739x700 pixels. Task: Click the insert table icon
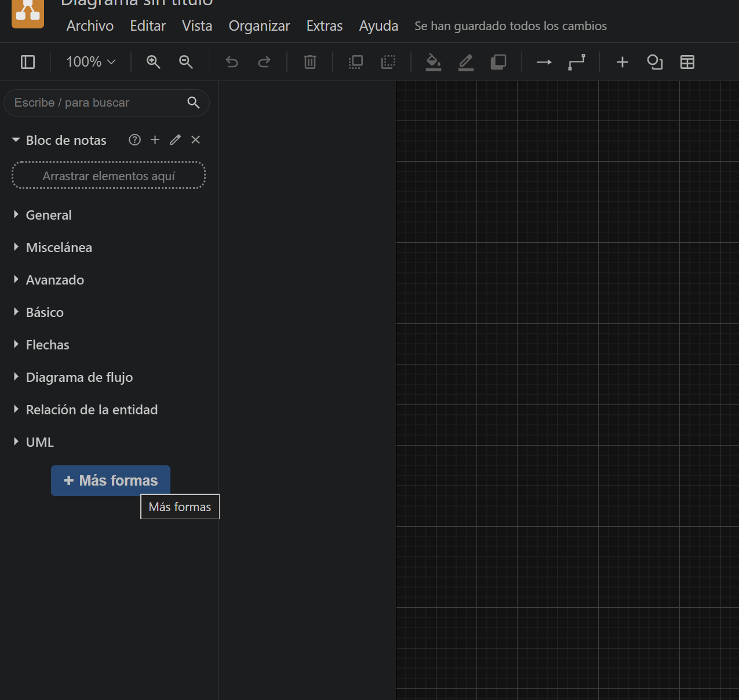(x=687, y=62)
